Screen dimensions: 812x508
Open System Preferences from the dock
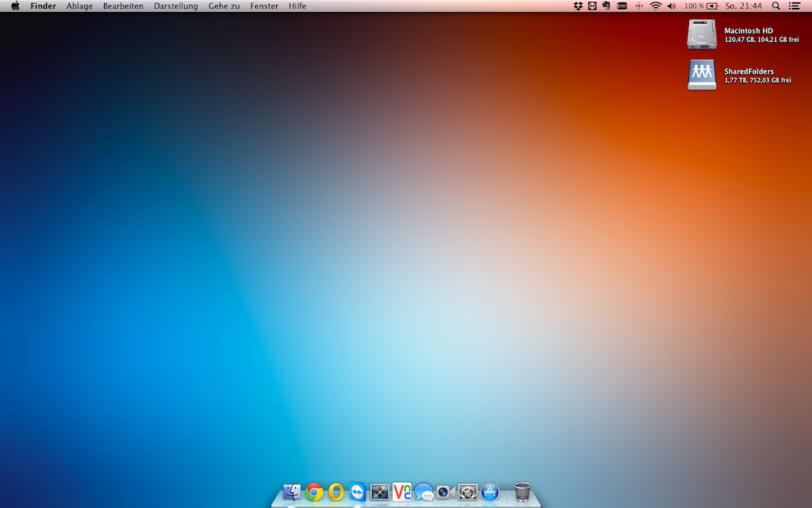(x=468, y=492)
